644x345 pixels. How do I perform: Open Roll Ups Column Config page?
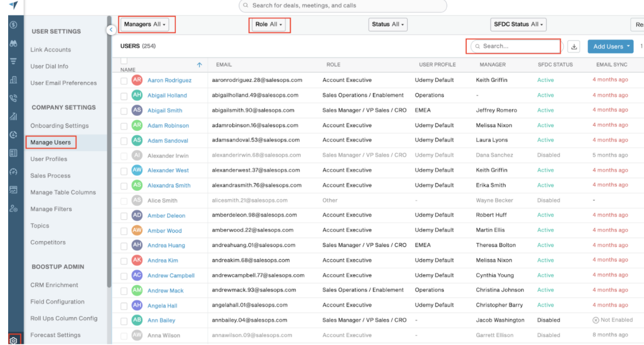point(64,319)
